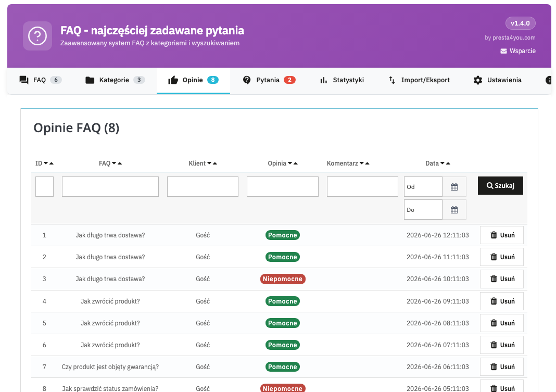Delete opinion in row 1 with Usuń

tap(502, 235)
